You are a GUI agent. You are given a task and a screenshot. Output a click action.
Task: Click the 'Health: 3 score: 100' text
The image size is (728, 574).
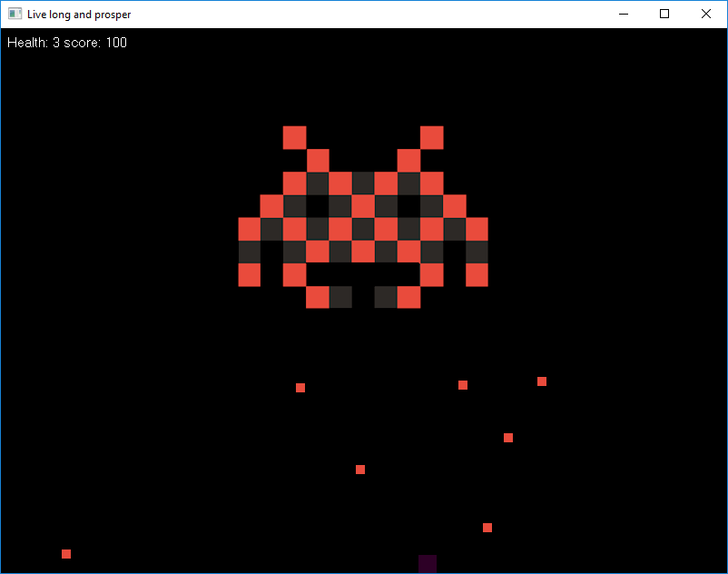tap(67, 43)
